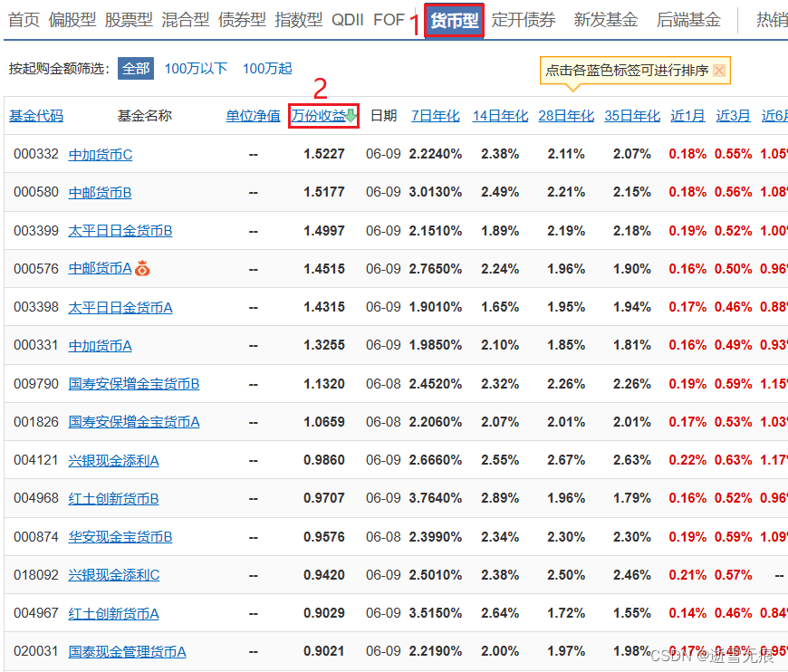Click the 2.67% 28-day yield value
The image size is (788, 672).
click(566, 460)
